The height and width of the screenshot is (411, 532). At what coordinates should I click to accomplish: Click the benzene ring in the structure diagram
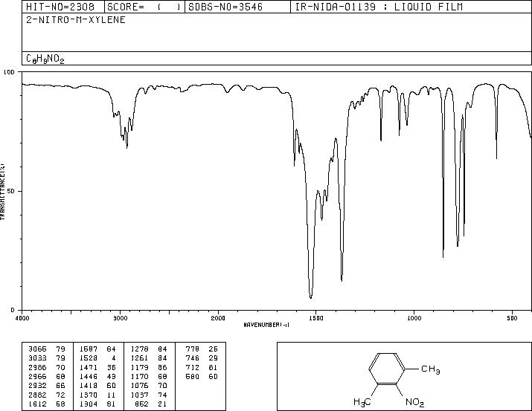(x=387, y=369)
